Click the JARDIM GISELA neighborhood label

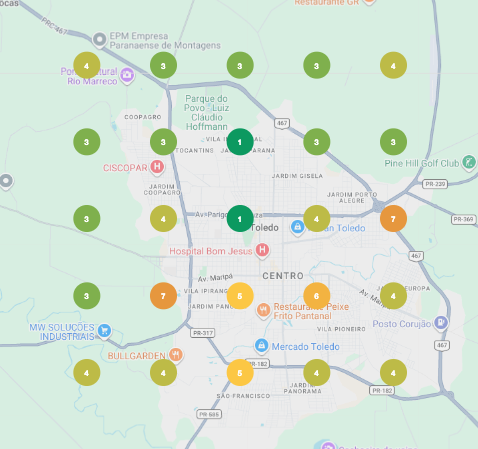[x=297, y=176]
